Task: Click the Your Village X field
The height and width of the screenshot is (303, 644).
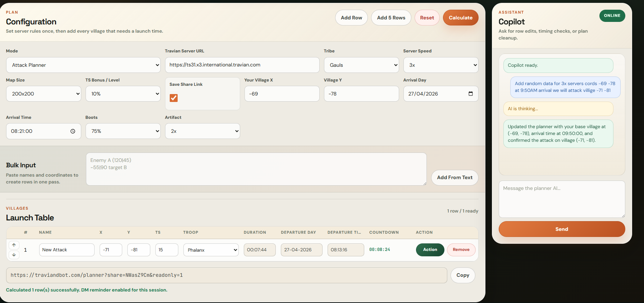Action: tap(282, 94)
